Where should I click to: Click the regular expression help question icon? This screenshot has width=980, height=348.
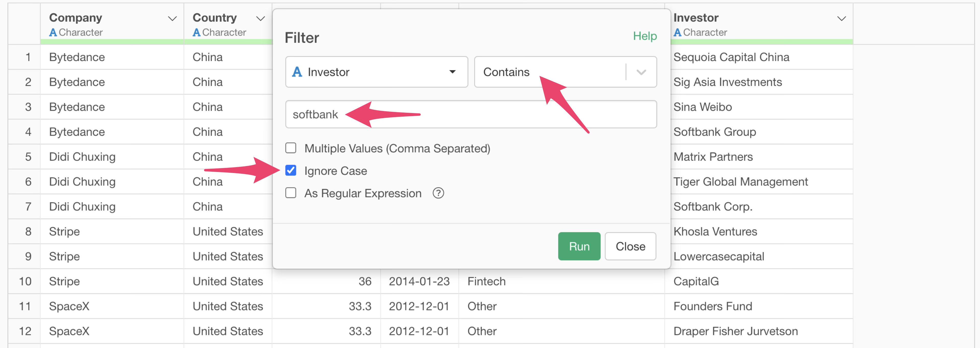[x=438, y=193]
